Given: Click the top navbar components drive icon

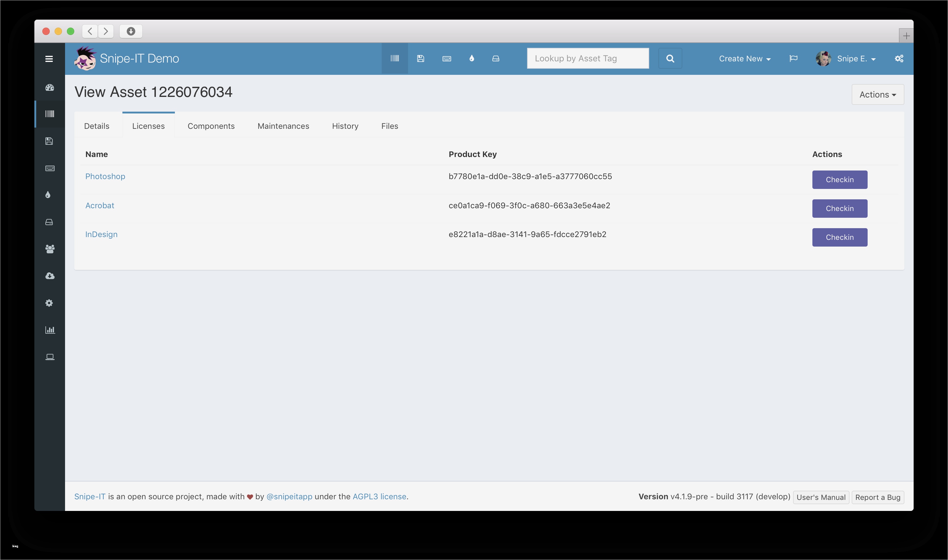Looking at the screenshot, I should [x=495, y=59].
